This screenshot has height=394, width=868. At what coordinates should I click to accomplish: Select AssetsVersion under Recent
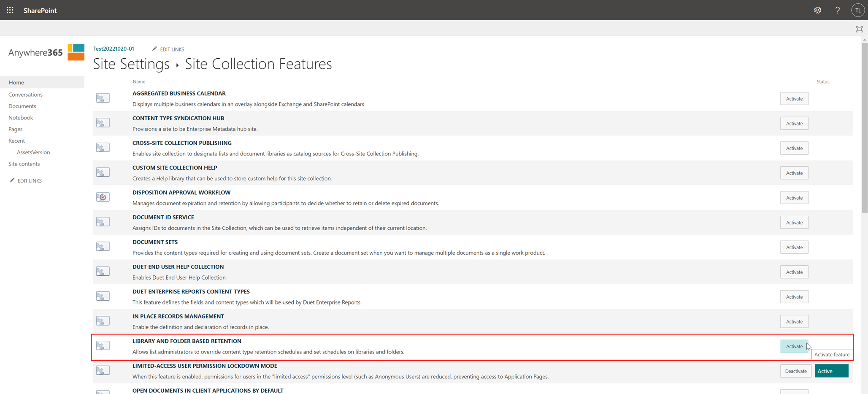[33, 152]
